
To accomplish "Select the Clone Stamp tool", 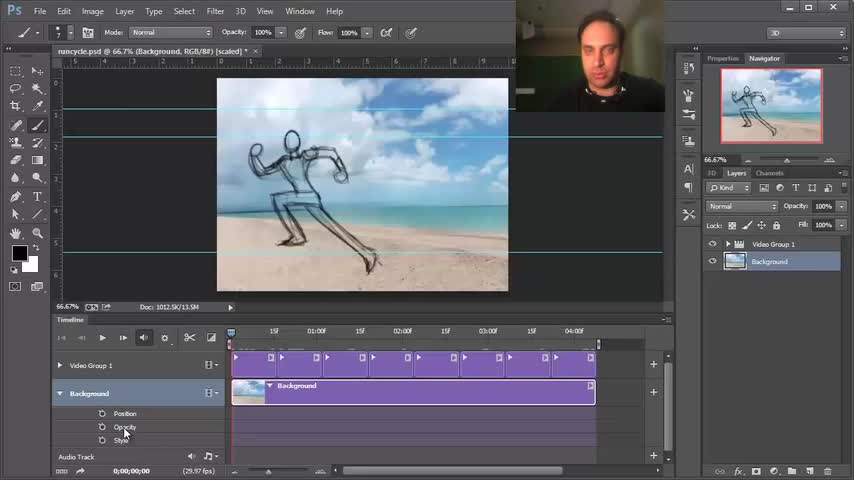I will (15, 143).
